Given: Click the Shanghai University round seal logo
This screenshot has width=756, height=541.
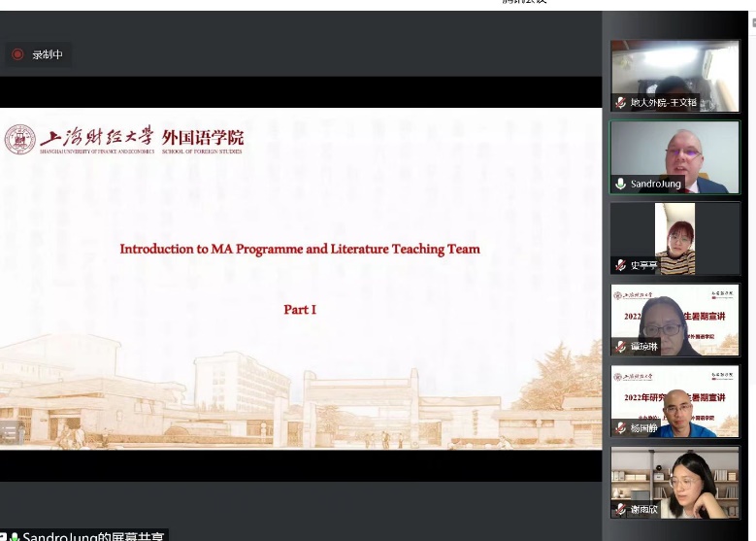Looking at the screenshot, I should 19,139.
